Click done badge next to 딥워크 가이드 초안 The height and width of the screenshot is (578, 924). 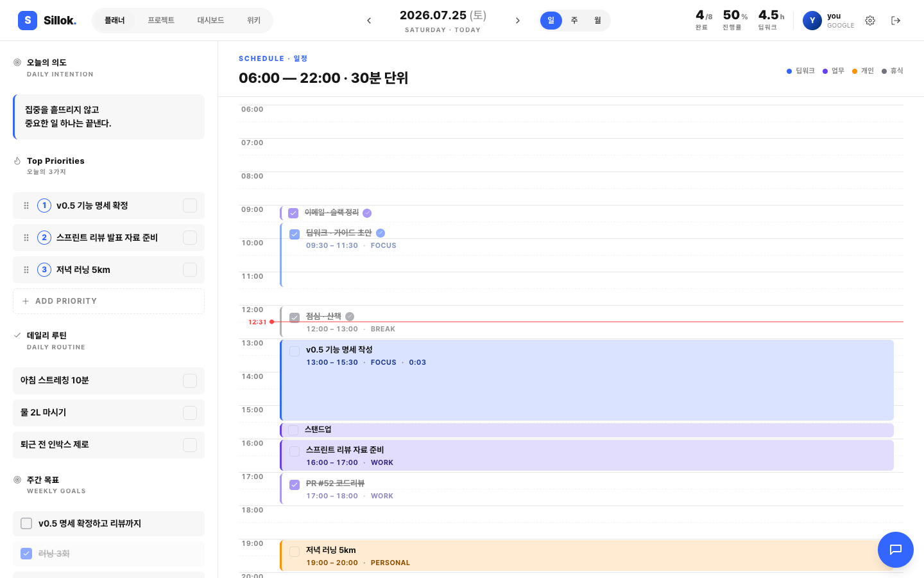[x=381, y=233]
